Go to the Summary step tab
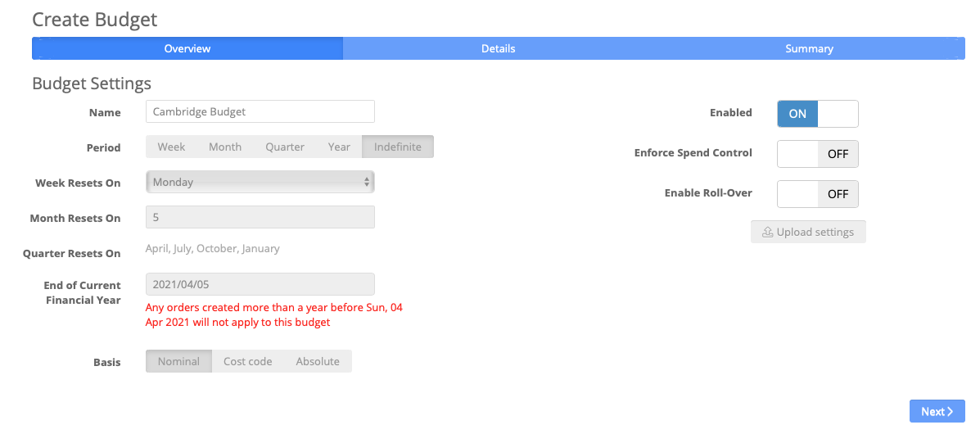Screen dimensions: 980x434 click(809, 48)
